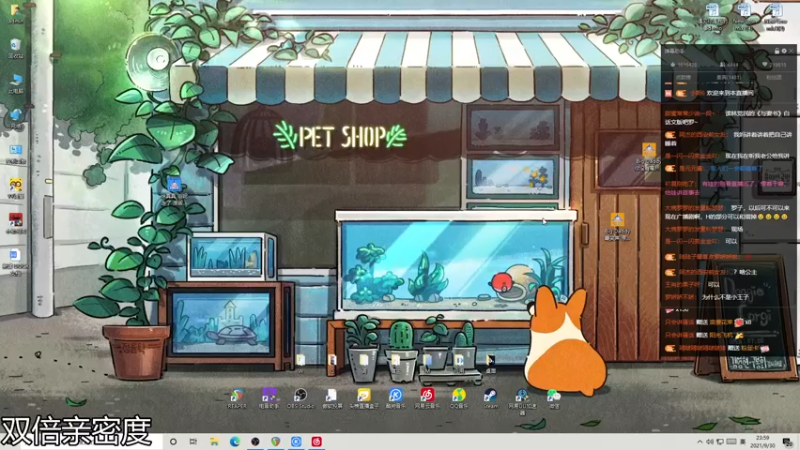Open the audio file icon near the vine

tap(174, 191)
